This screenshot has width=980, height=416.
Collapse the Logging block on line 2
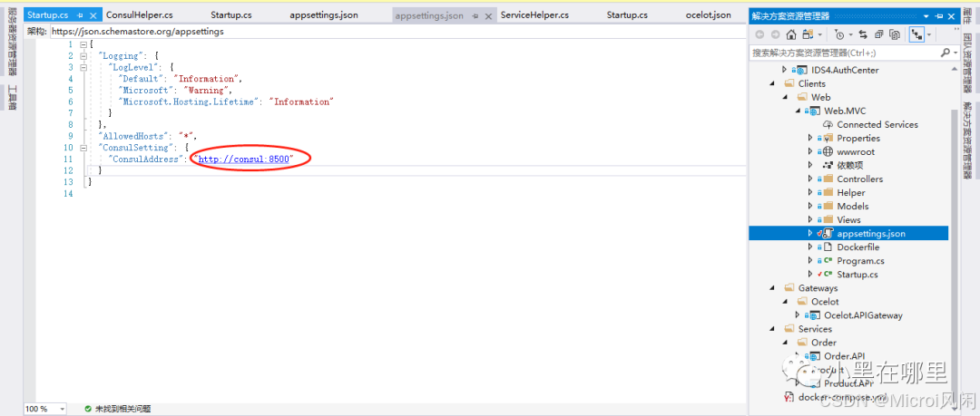[x=83, y=56]
